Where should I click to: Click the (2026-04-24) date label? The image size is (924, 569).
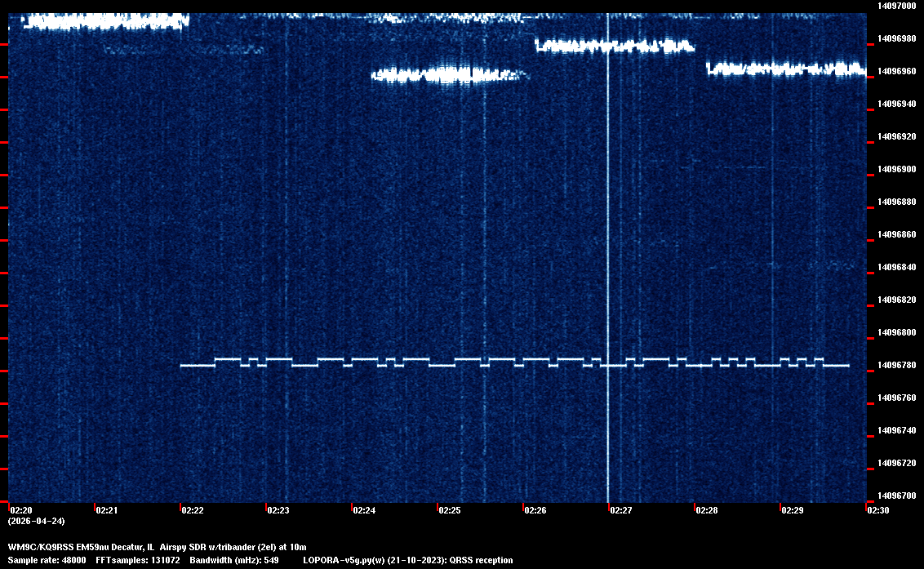click(x=36, y=521)
